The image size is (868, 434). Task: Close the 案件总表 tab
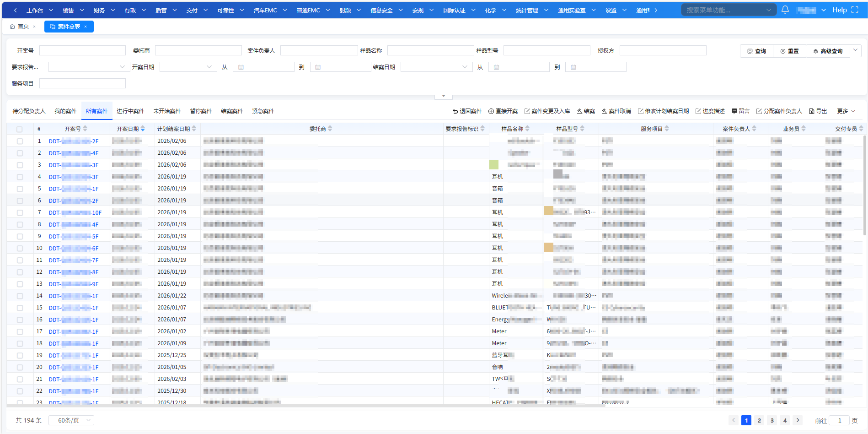click(x=86, y=27)
